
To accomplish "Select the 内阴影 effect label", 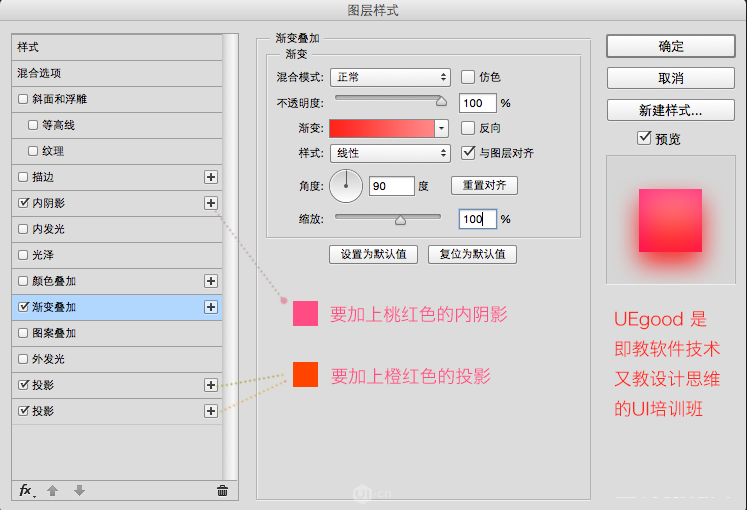I will [x=48, y=203].
